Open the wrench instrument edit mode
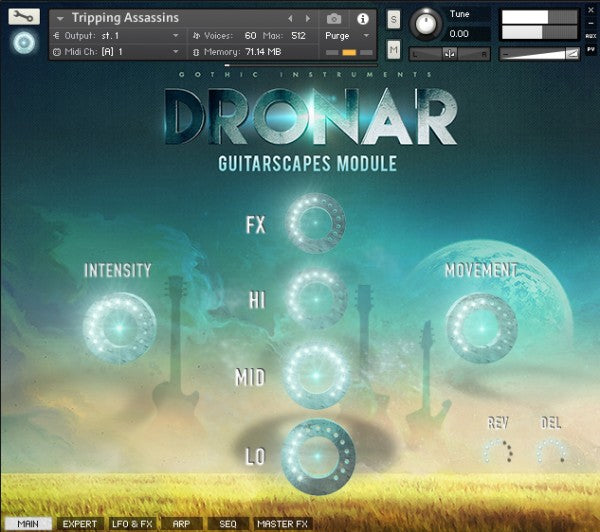Image resolution: width=600 pixels, height=532 pixels. coord(24,17)
